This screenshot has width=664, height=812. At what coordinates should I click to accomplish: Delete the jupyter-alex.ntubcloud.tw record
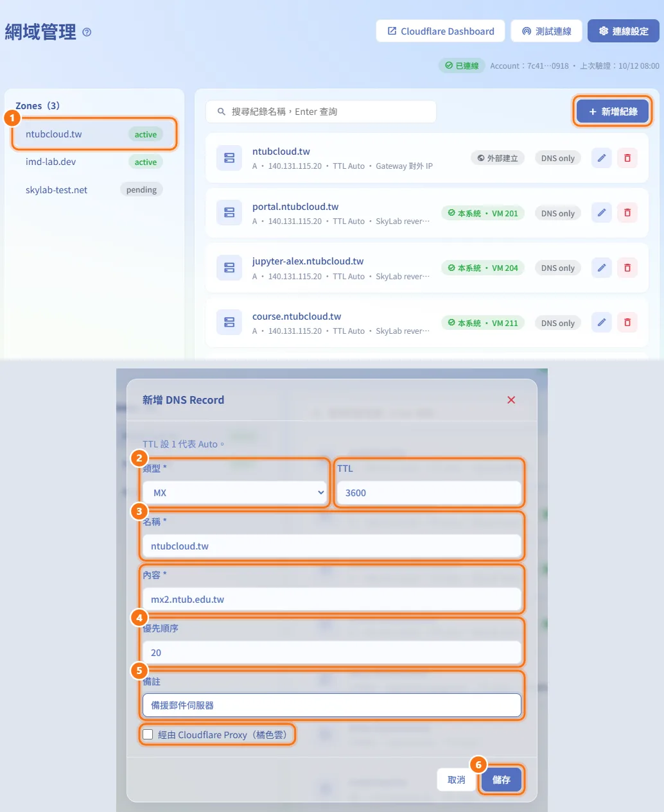[x=627, y=268]
